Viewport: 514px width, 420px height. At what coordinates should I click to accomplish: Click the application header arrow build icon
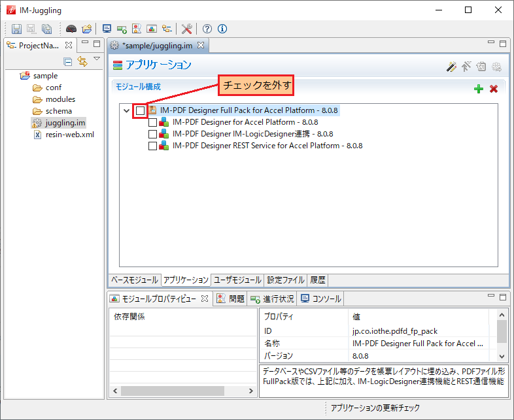pyautogui.click(x=466, y=67)
